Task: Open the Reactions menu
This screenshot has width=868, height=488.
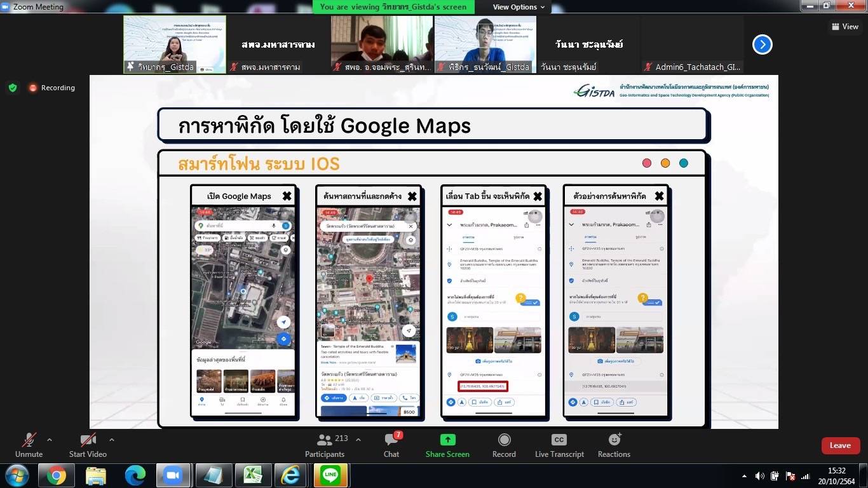Action: [614, 445]
